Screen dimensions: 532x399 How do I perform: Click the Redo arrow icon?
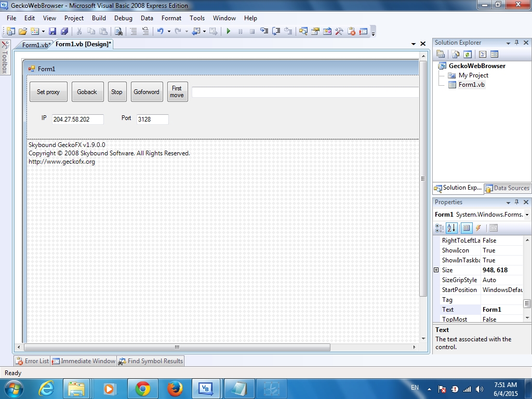pyautogui.click(x=178, y=31)
